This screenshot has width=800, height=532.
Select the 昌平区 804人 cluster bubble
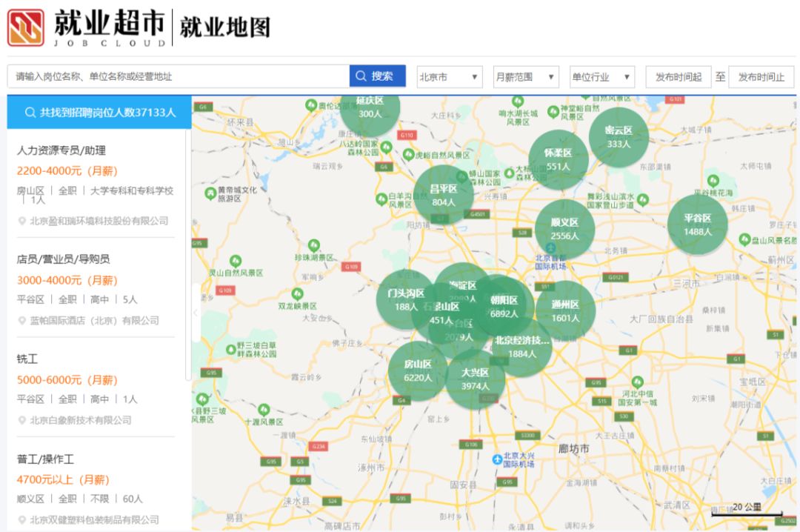tap(444, 195)
